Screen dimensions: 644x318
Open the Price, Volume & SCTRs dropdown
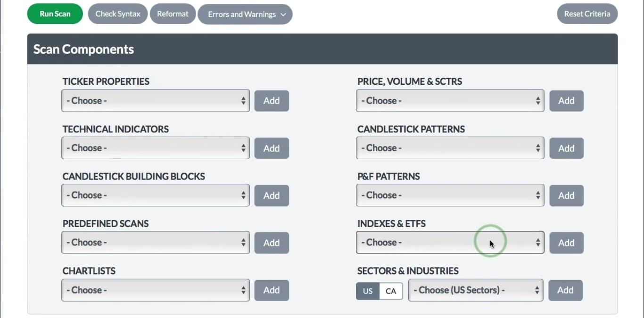(450, 101)
